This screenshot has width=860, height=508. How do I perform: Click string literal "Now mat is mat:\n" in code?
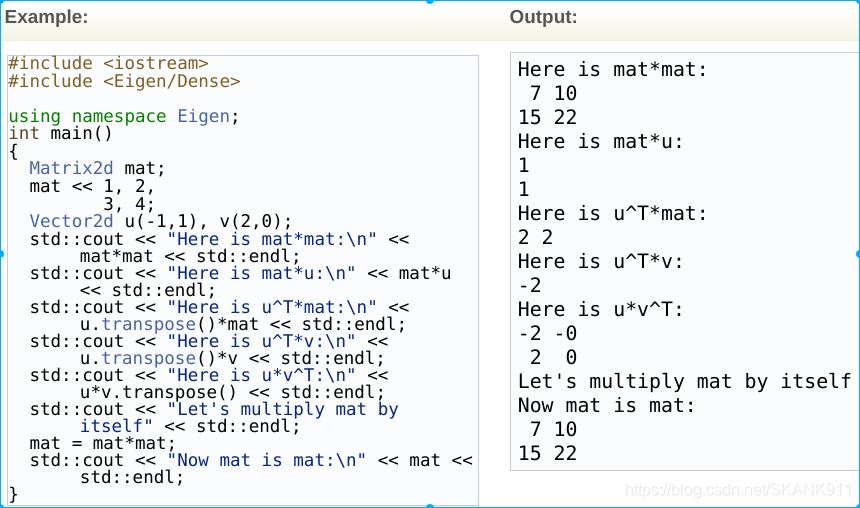(267, 460)
